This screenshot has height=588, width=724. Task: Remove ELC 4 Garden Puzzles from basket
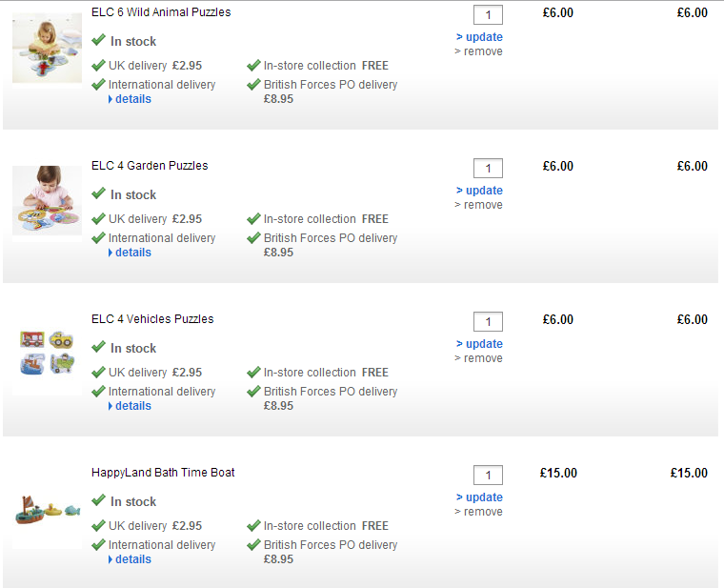(478, 205)
